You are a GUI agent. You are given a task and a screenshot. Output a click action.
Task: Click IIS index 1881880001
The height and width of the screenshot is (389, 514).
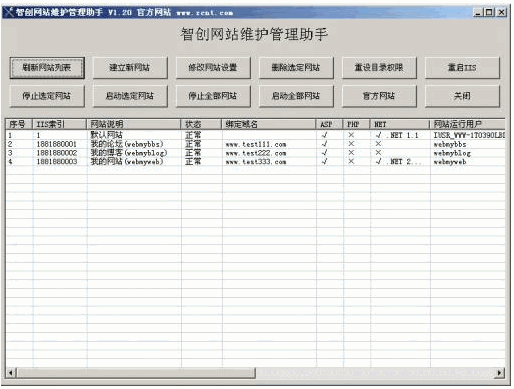tap(57, 144)
